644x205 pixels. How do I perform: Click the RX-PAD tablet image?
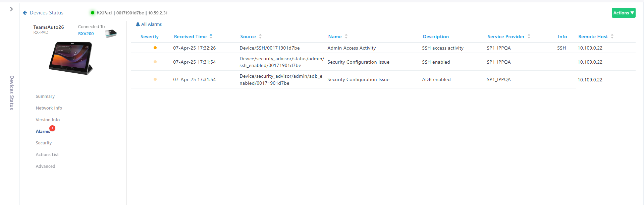(x=71, y=58)
